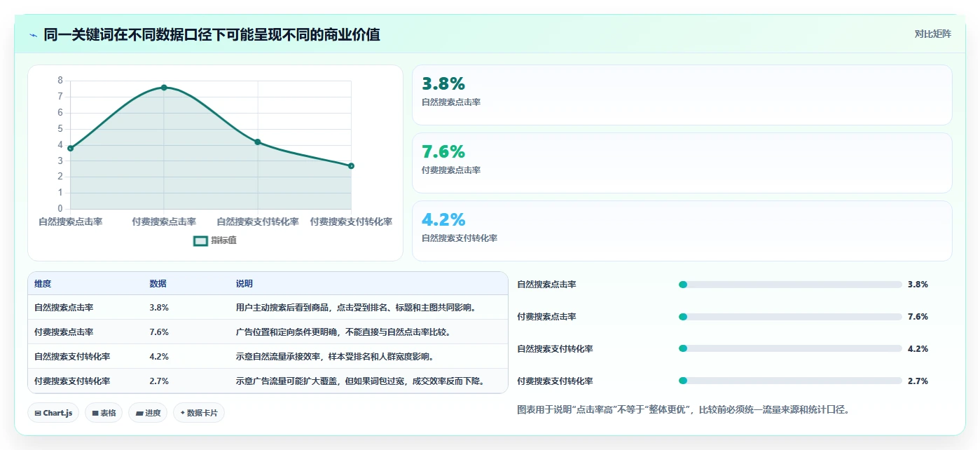The image size is (980, 450).
Task: Open the 4.2% 自然搜索支付转化率 data card
Action: click(682, 231)
